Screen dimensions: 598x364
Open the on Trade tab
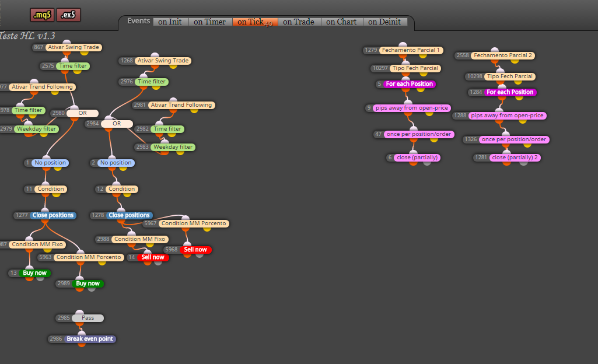[299, 22]
